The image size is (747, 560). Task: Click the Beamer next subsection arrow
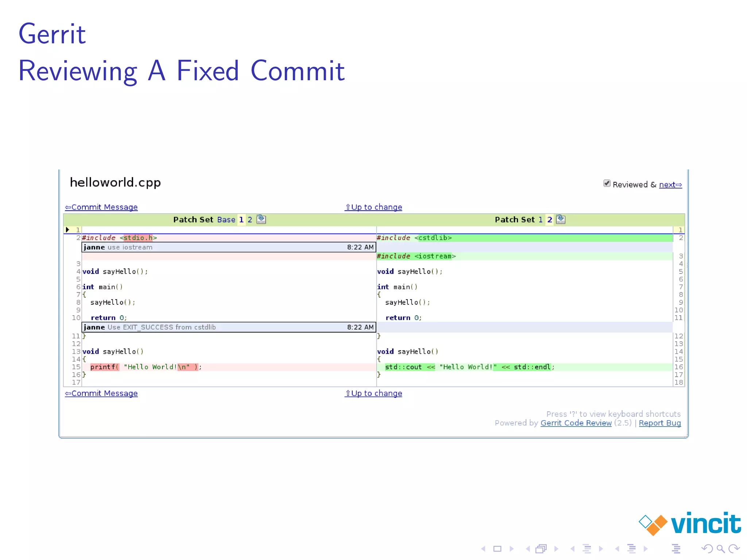601,549
